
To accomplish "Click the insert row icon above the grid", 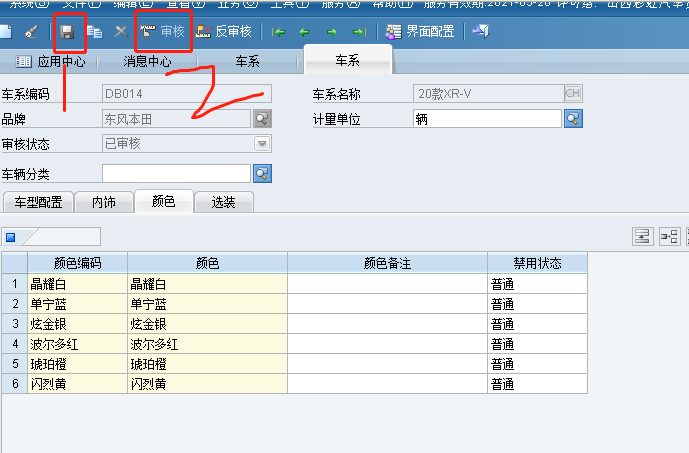I will 641,237.
